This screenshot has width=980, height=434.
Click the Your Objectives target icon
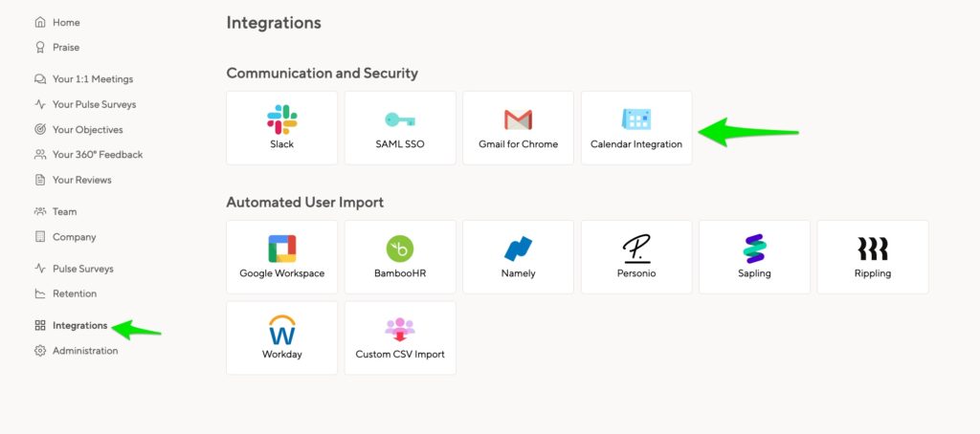[40, 129]
